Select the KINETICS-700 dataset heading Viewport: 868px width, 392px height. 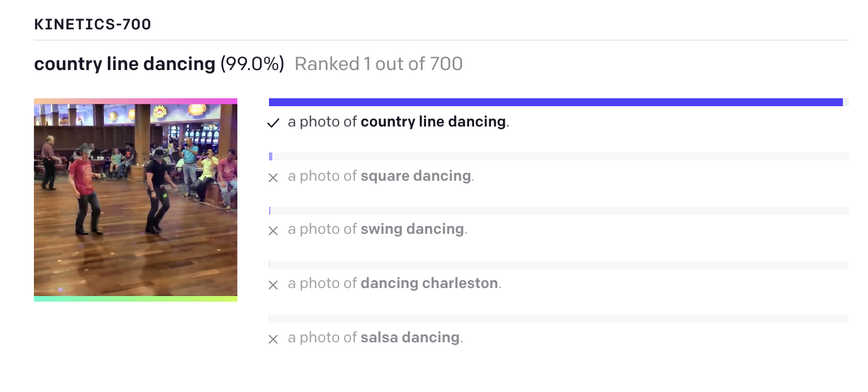(93, 24)
